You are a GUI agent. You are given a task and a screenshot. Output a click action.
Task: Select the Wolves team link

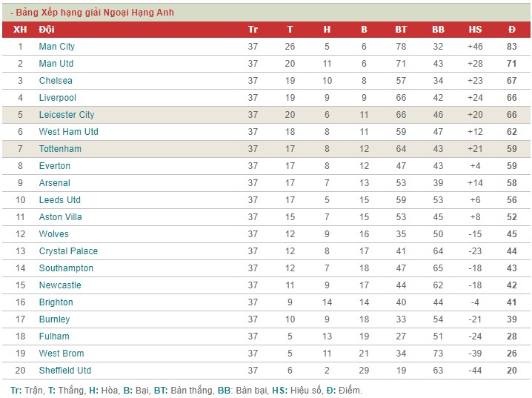point(53,234)
